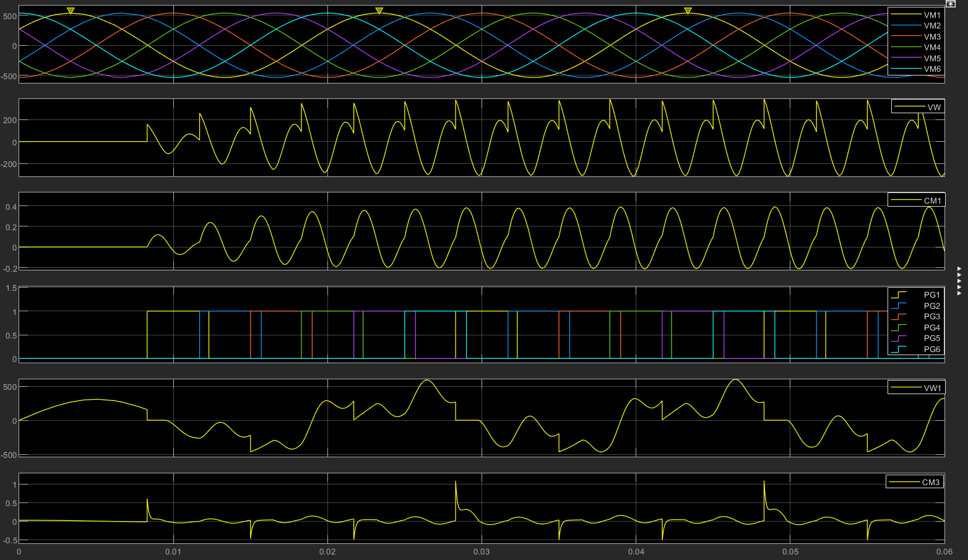Expand the hidden side panel with the arrow column
Image resolution: width=968 pixels, height=560 pixels.
959,281
